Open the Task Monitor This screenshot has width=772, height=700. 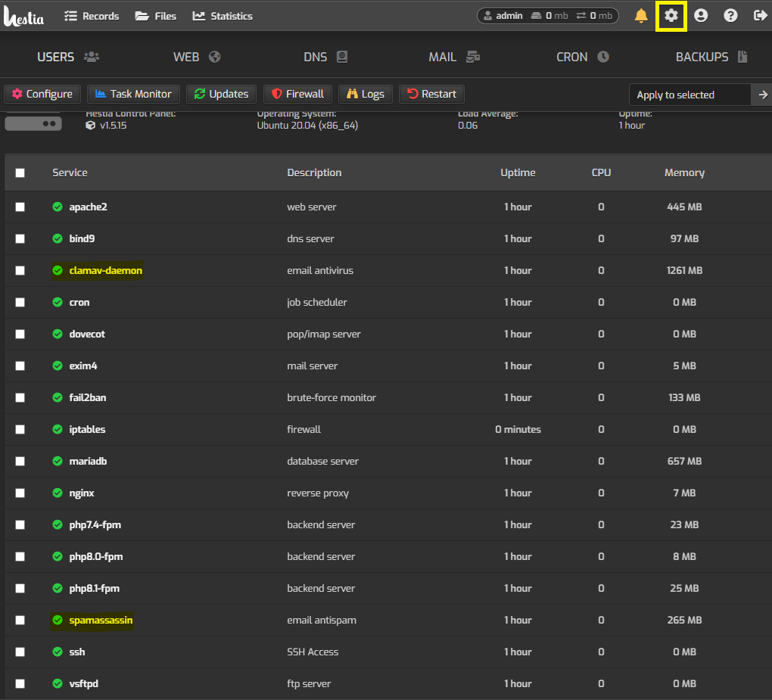point(133,94)
